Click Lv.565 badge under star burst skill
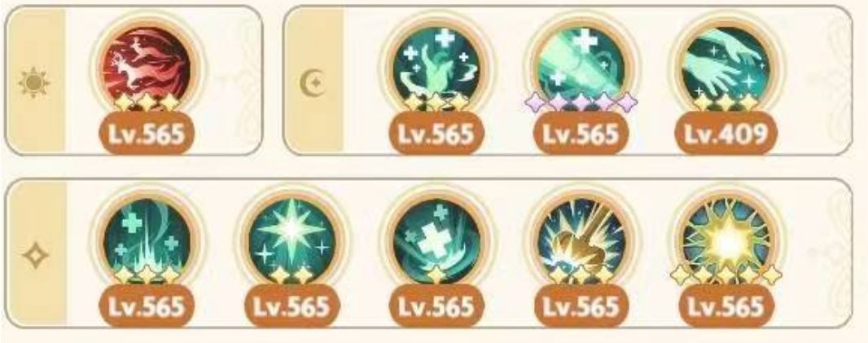The width and height of the screenshot is (868, 343). tap(292, 306)
